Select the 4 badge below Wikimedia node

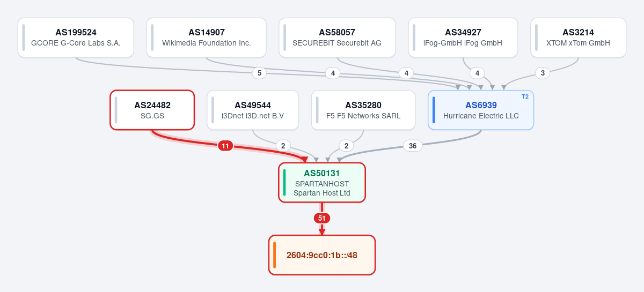coord(333,73)
